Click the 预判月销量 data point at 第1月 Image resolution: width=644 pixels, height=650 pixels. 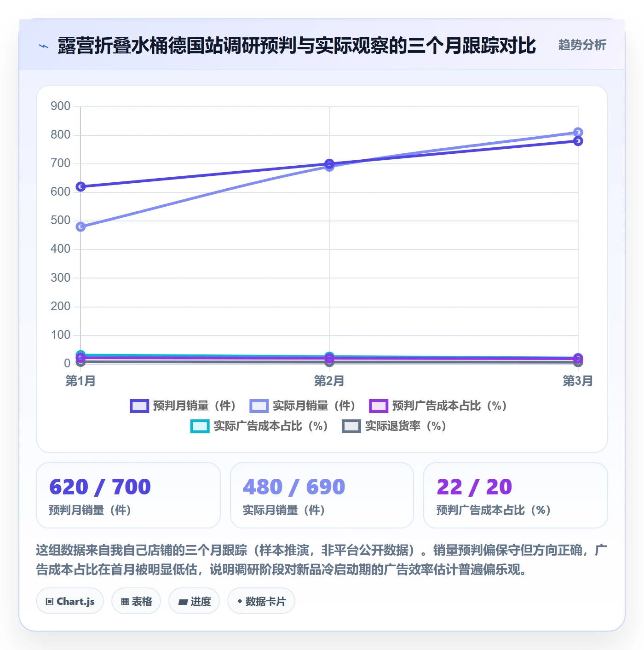tap(80, 186)
